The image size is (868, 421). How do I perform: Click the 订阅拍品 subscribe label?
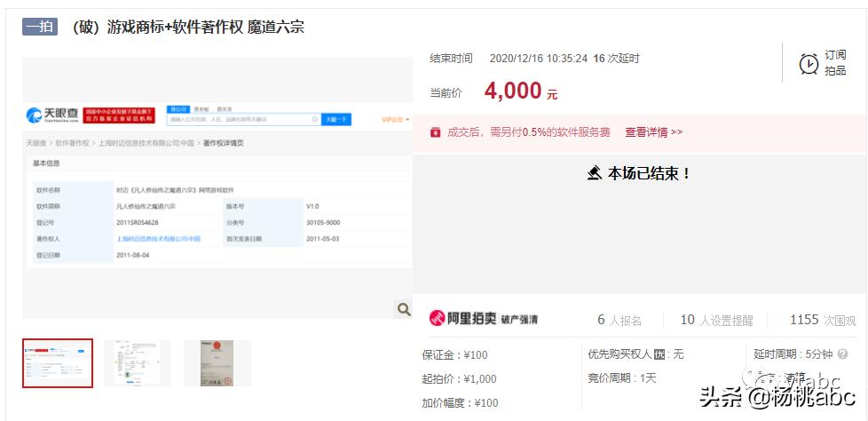[835, 62]
